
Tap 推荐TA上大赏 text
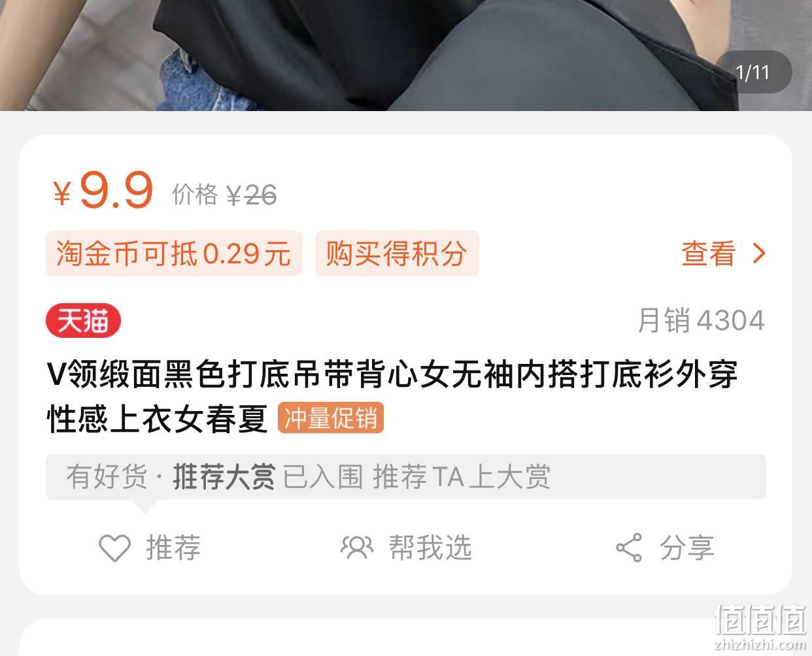[462, 477]
